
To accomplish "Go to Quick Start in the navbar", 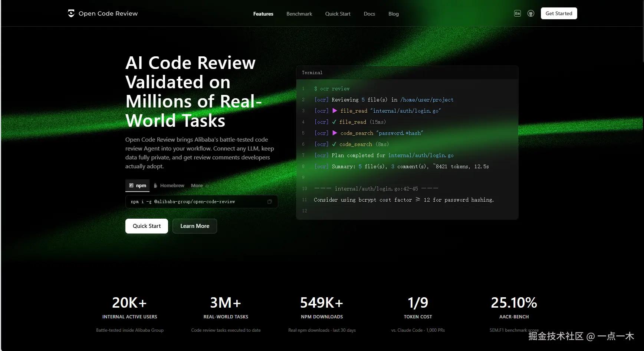I will pos(338,14).
